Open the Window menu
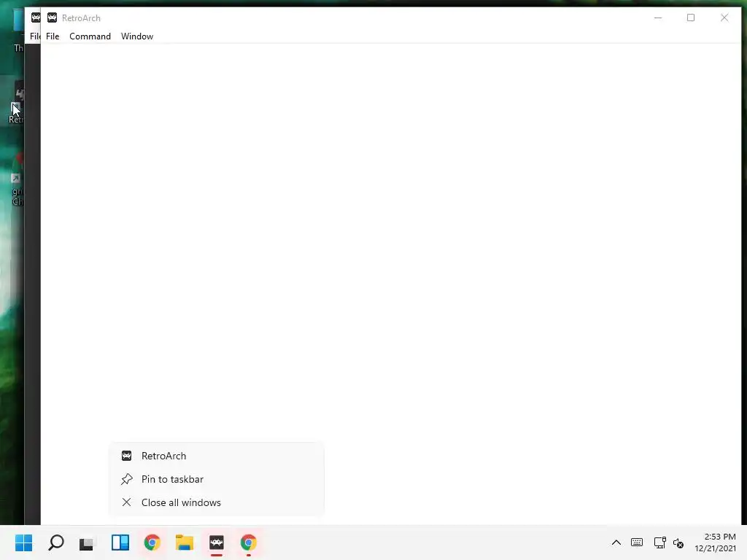The height and width of the screenshot is (560, 747). [x=137, y=36]
